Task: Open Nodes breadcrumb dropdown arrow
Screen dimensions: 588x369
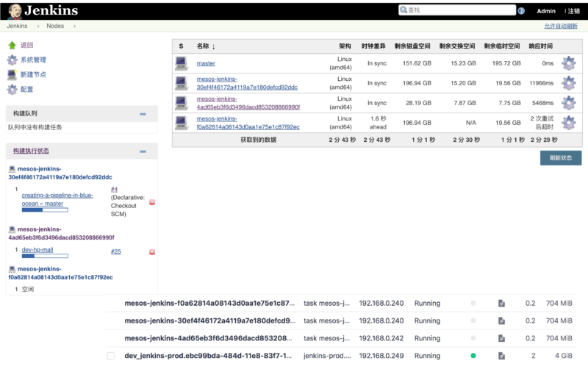Action: click(74, 26)
